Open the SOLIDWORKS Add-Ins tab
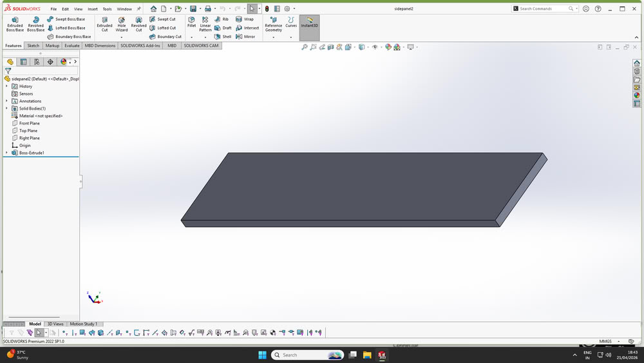 point(140,46)
